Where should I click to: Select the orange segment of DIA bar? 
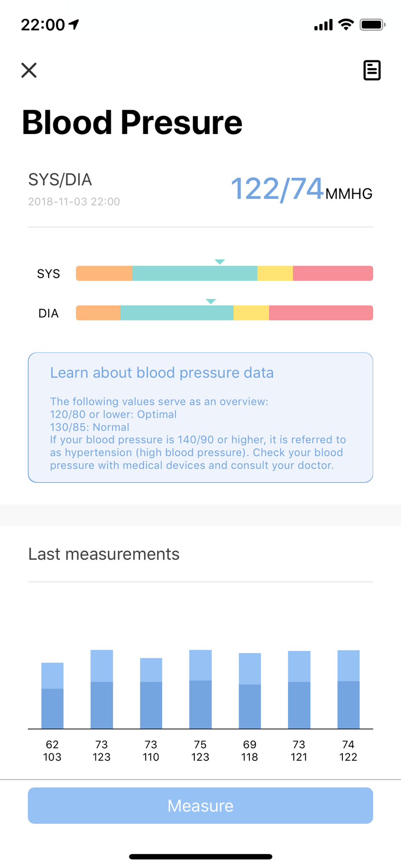pos(98,313)
